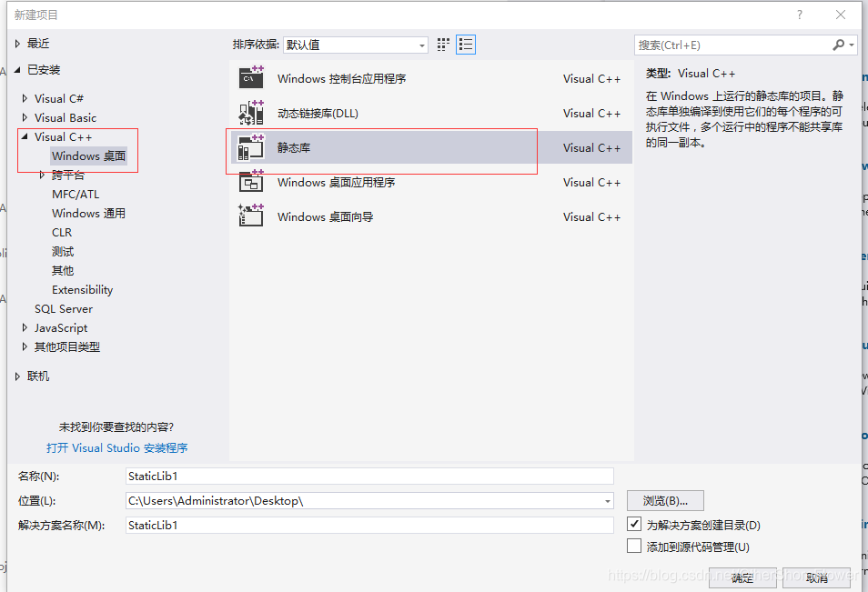Select Visual Basic label in tree
This screenshot has height=592, width=868.
pyautogui.click(x=66, y=118)
